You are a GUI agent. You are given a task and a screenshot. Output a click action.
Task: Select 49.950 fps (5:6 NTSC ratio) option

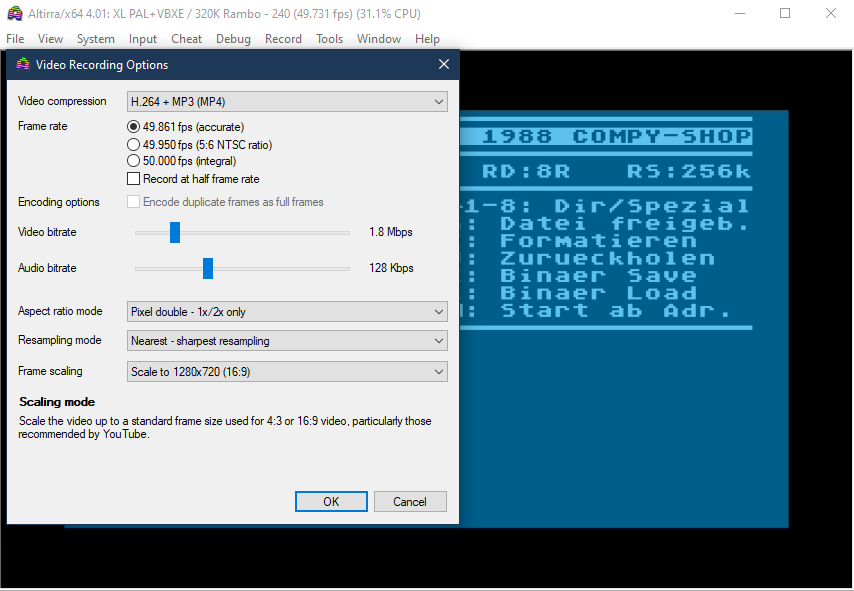134,144
